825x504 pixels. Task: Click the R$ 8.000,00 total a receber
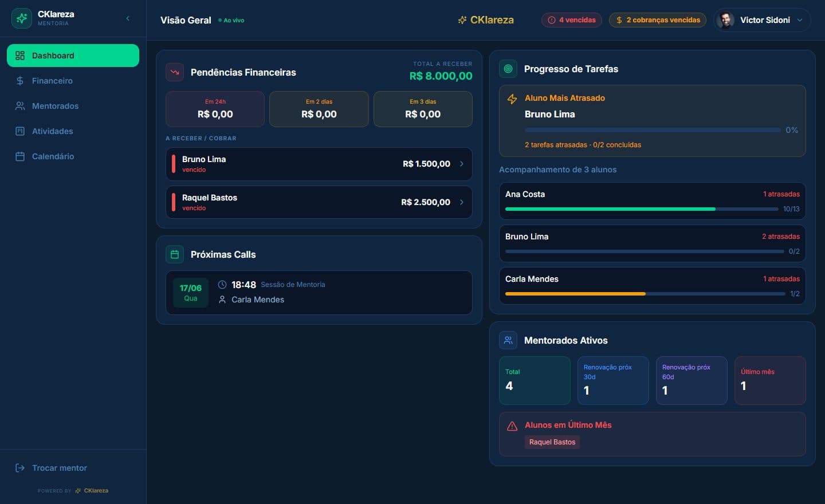441,76
